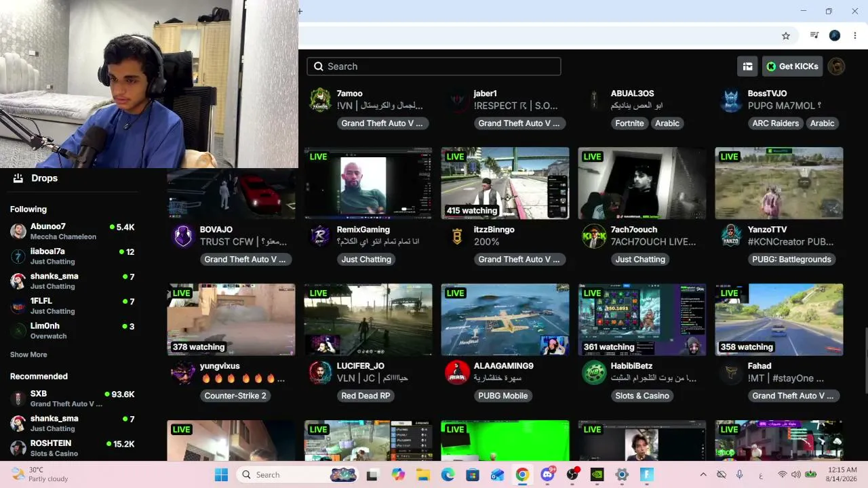
Task: Click the BOVAJO channel avatar
Action: [x=183, y=236]
